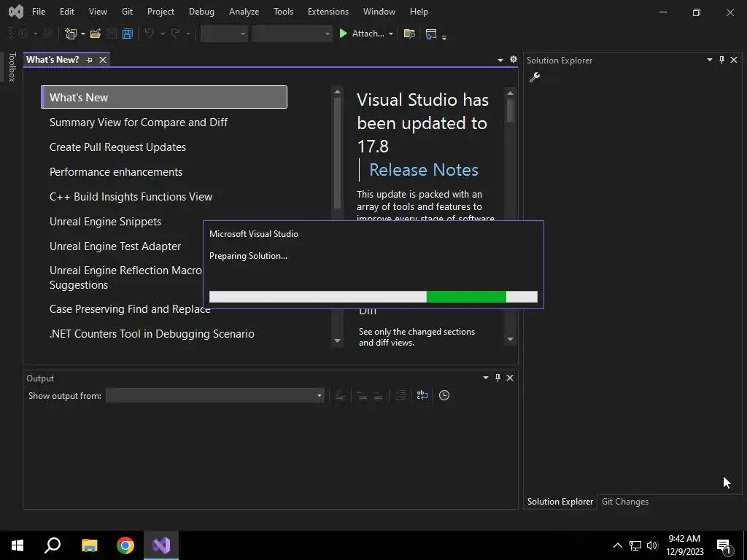Close the Output panel
747x560 pixels.
tap(510, 378)
